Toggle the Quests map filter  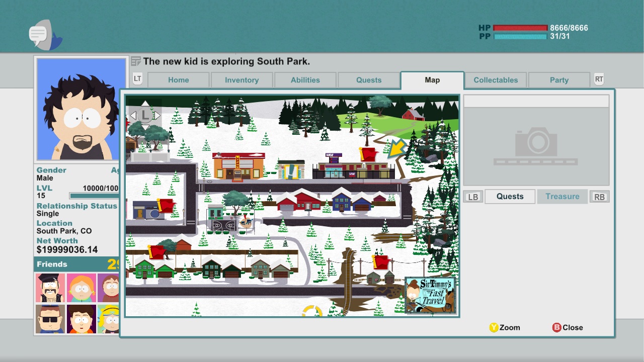[x=510, y=197]
